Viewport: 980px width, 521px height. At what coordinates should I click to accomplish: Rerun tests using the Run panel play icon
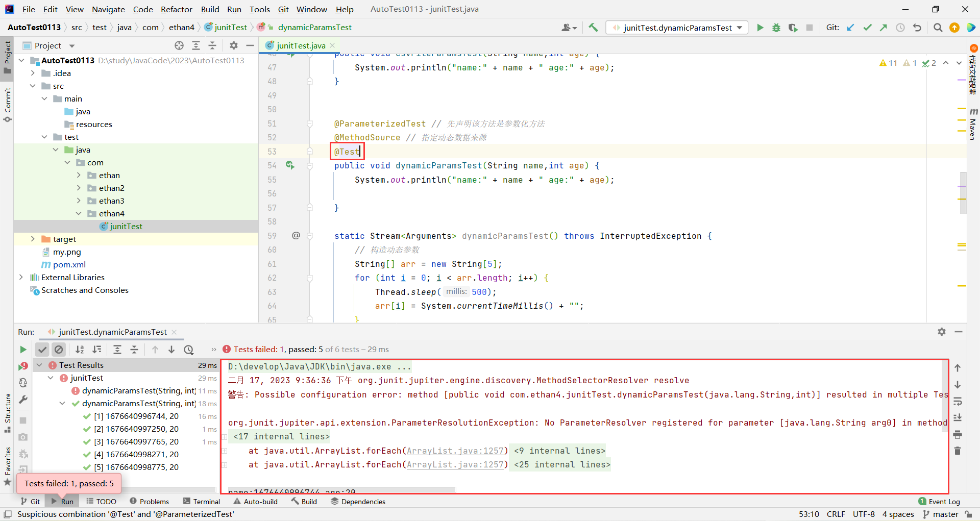(x=23, y=350)
